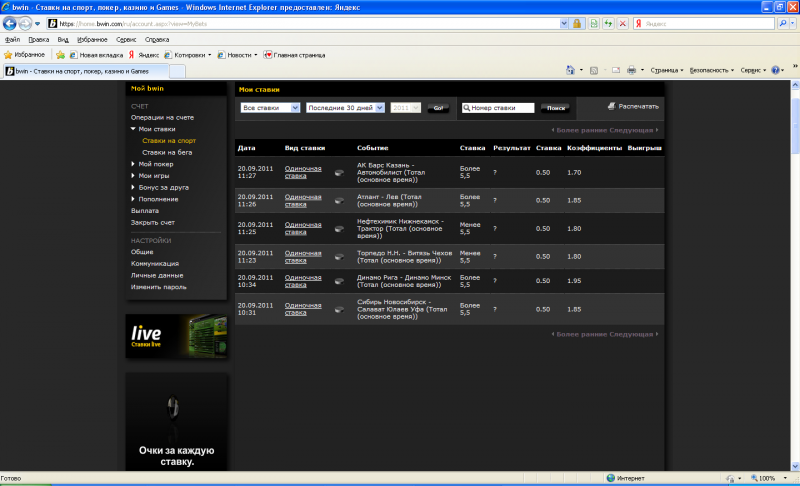The image size is (800, 486).
Task: Click the Номер ставки search field
Action: (x=498, y=108)
